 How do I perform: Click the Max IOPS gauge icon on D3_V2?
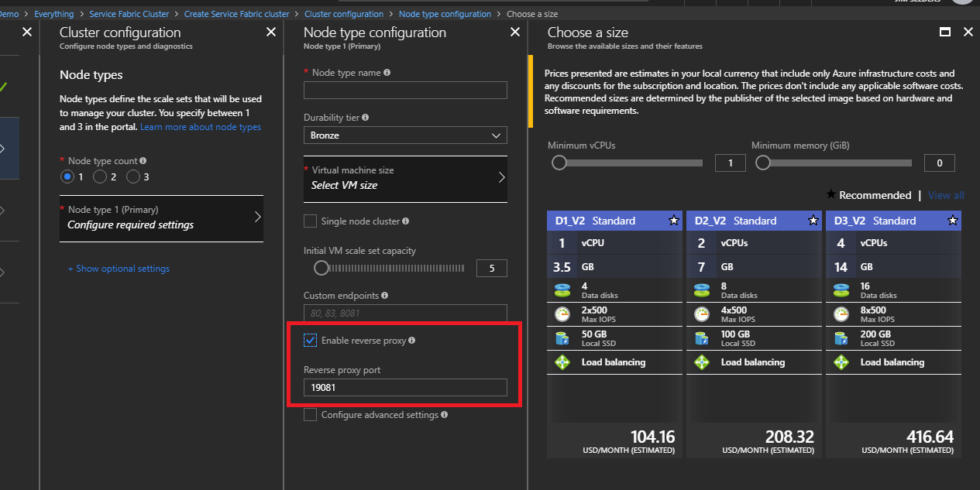point(841,314)
